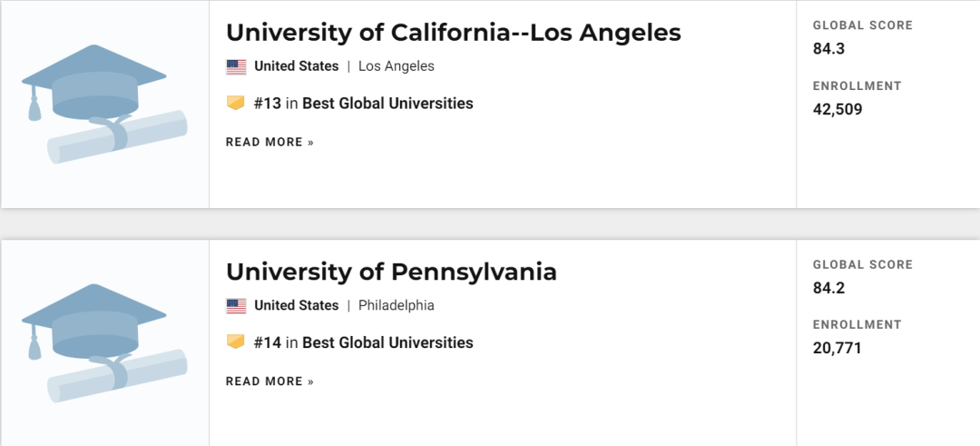Click the 20,771 enrollment figure
The width and height of the screenshot is (980, 446).
point(837,348)
